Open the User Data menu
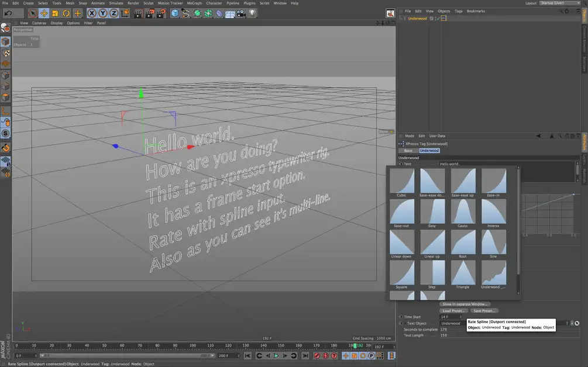The width and height of the screenshot is (588, 367). [x=437, y=136]
